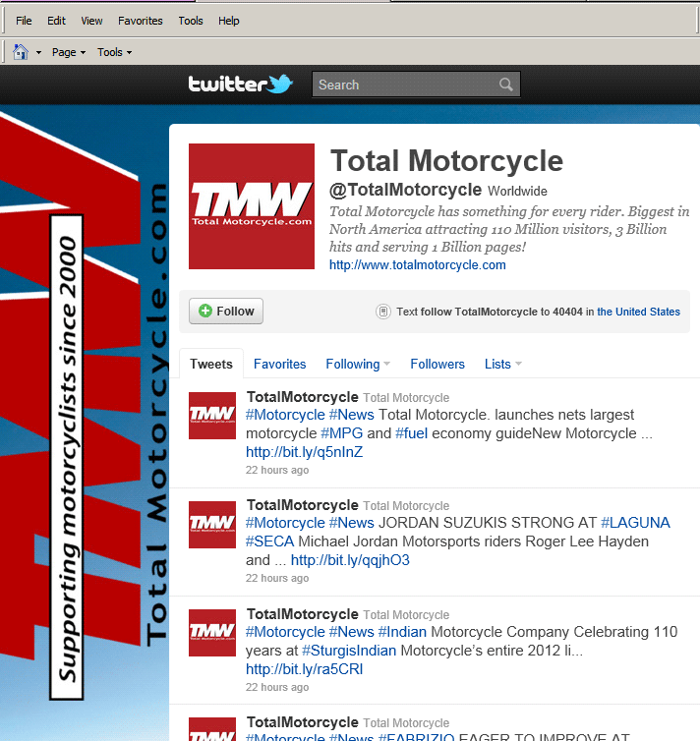Click #LAGUNA hashtag link
Image resolution: width=700 pixels, height=741 pixels.
click(x=635, y=523)
